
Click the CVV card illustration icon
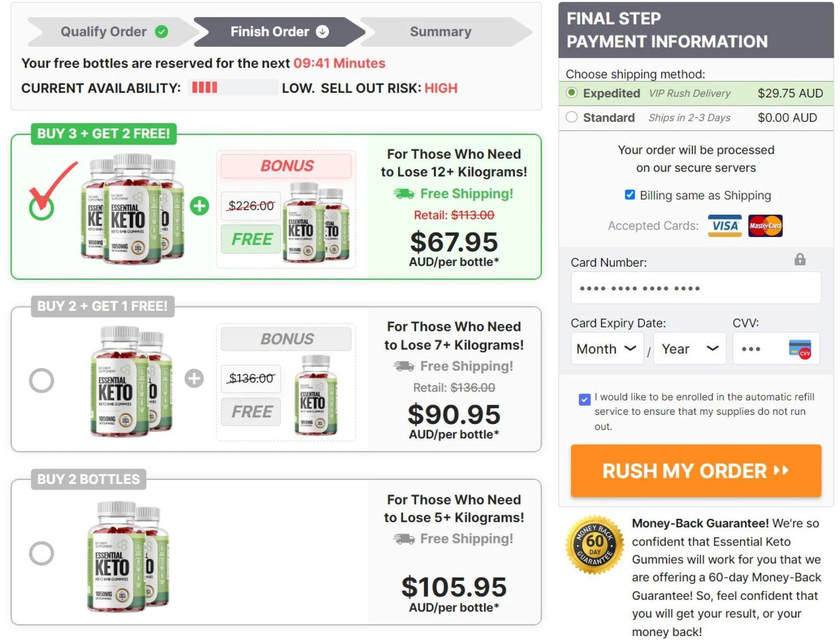799,348
